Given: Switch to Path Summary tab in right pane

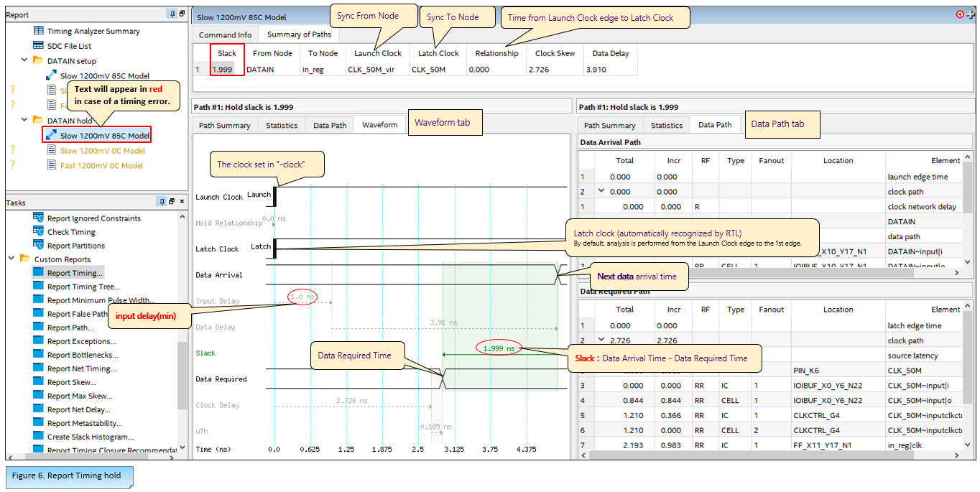Looking at the screenshot, I should pos(609,125).
